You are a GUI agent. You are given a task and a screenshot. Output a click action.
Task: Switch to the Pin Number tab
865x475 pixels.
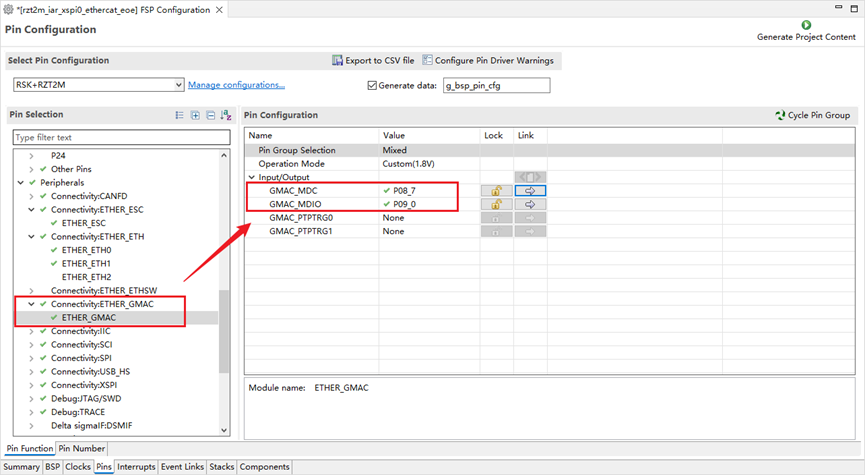[81, 449]
